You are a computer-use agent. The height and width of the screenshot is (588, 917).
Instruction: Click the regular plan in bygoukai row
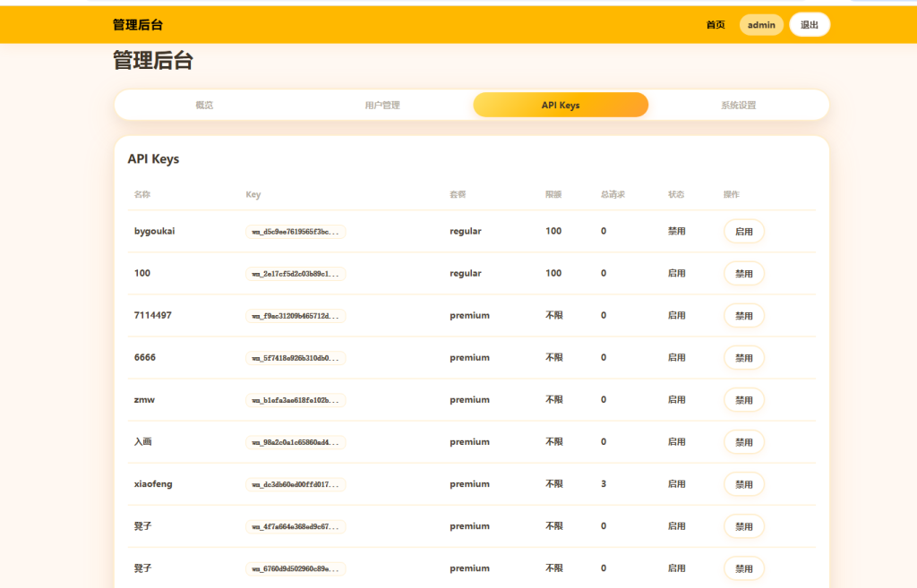pos(466,232)
